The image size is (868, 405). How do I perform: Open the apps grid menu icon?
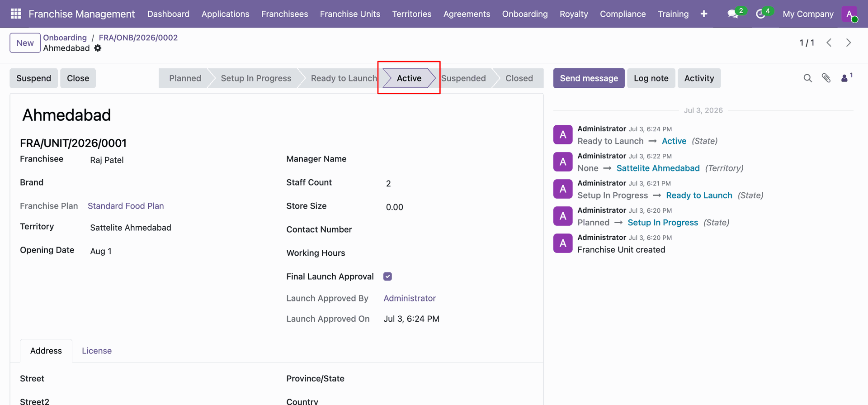pos(16,14)
